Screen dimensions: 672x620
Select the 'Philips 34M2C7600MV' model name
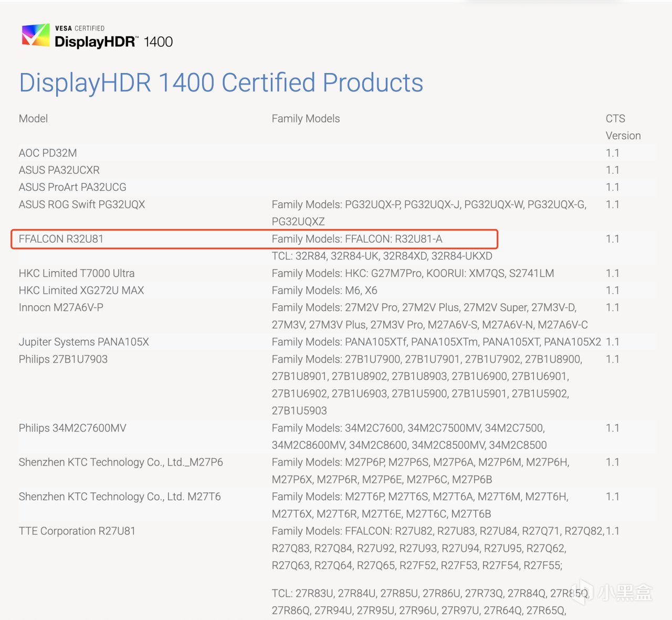[x=72, y=428]
